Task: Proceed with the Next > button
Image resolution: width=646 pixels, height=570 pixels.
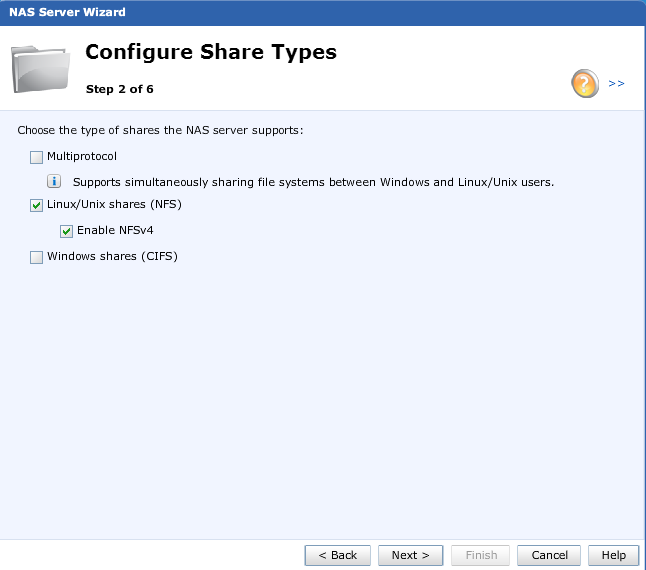Action: coord(410,555)
